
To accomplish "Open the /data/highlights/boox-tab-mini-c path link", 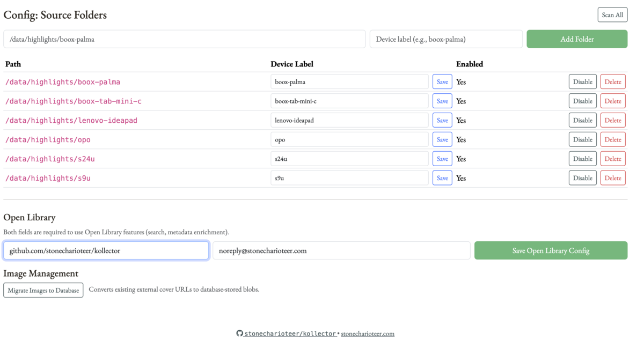I will (x=72, y=101).
